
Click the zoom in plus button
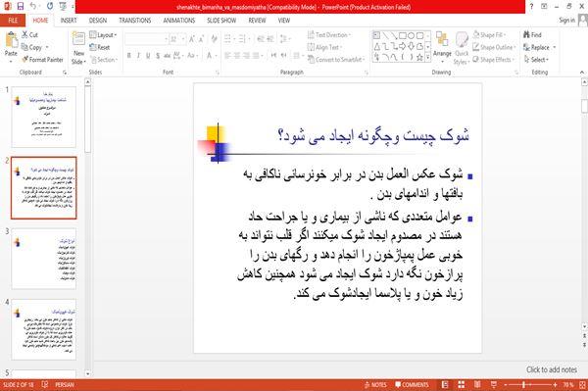(x=555, y=384)
